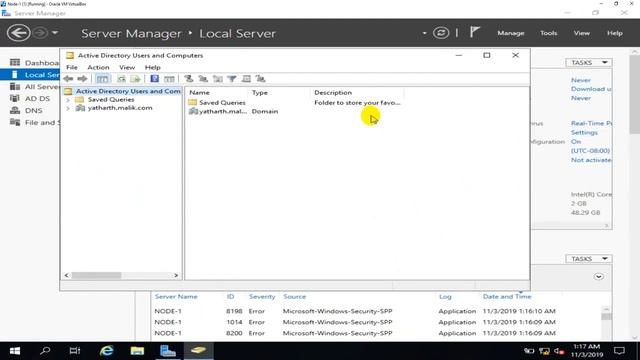
Task: Toggle Show/Hide Console Tree toolbar icon
Action: pyautogui.click(x=102, y=79)
